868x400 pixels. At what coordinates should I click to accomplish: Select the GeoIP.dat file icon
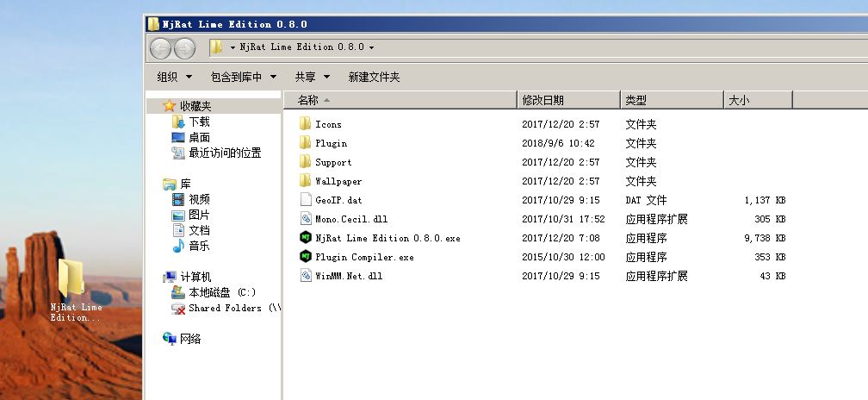pos(306,199)
